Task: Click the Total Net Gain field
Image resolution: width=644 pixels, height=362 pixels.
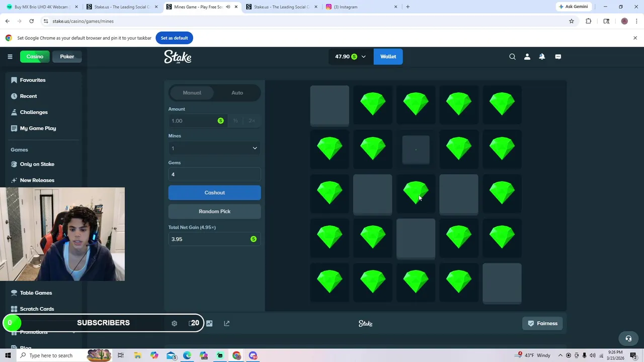Action: click(214, 239)
